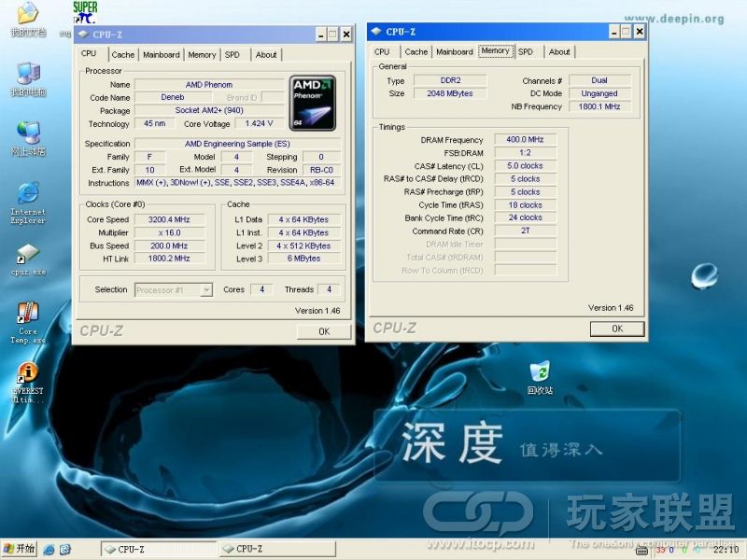Click the title bar icon of the right CPU-Z window
747x560 pixels.
point(376,32)
